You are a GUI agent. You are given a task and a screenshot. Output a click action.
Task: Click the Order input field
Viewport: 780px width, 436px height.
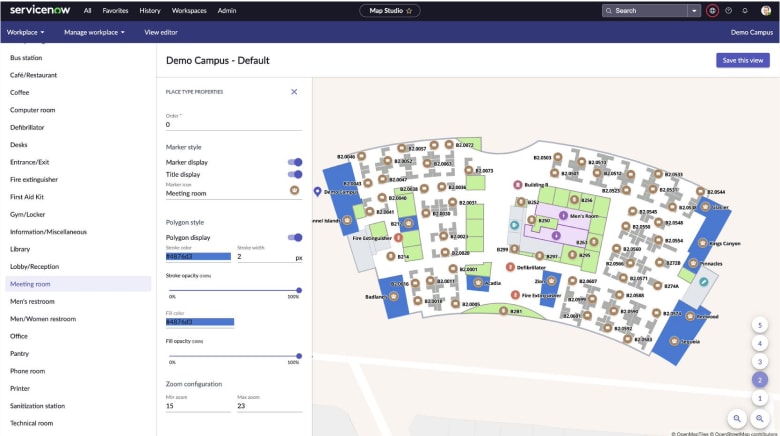[234, 124]
